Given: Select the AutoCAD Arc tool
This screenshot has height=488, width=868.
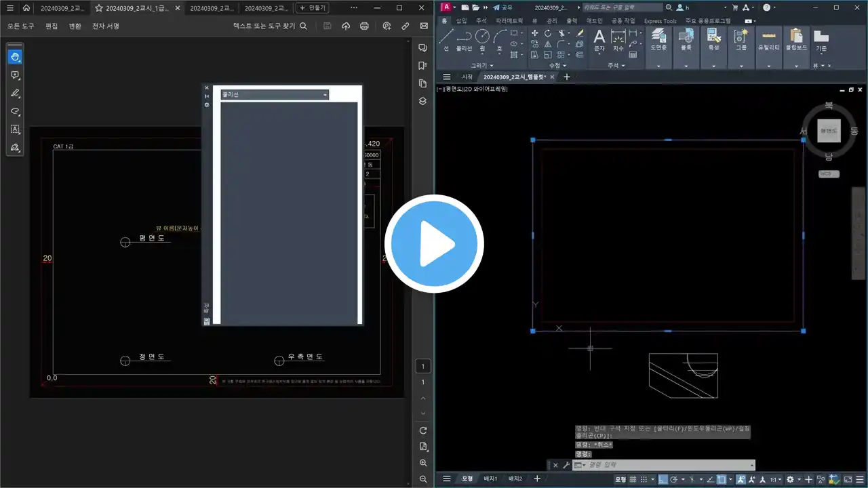Looking at the screenshot, I should [x=500, y=40].
